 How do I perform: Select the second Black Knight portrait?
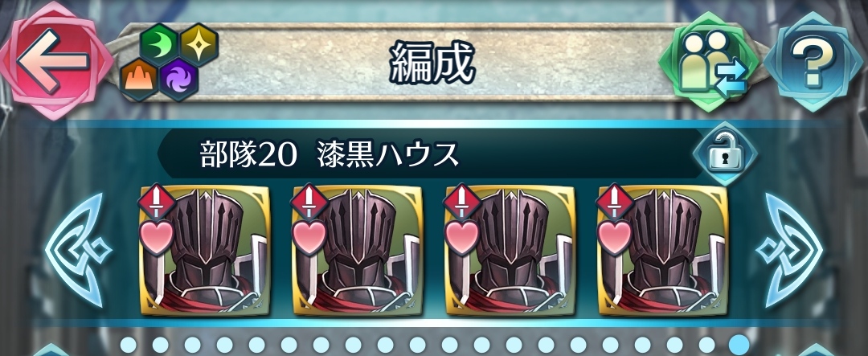click(x=358, y=251)
